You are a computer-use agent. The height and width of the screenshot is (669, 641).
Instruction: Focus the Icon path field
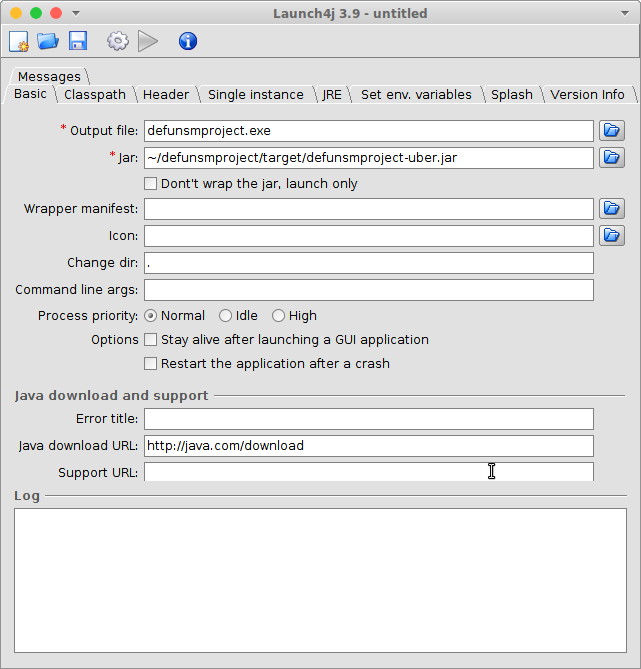click(369, 236)
